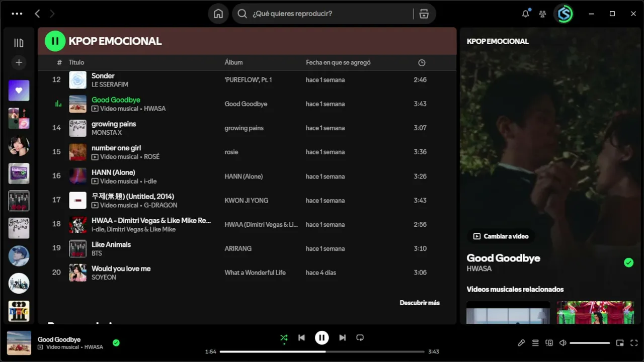Skip to the next track
This screenshot has height=362, width=644.
tap(343, 338)
